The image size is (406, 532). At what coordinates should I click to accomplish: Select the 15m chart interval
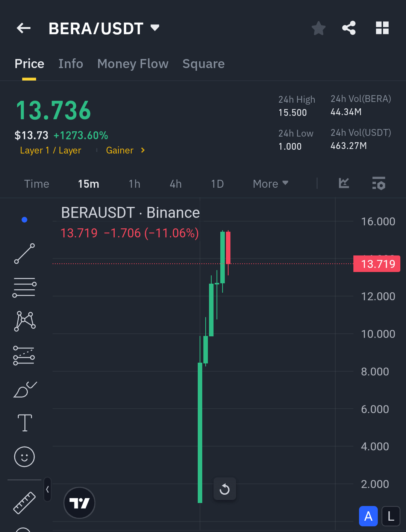click(88, 184)
